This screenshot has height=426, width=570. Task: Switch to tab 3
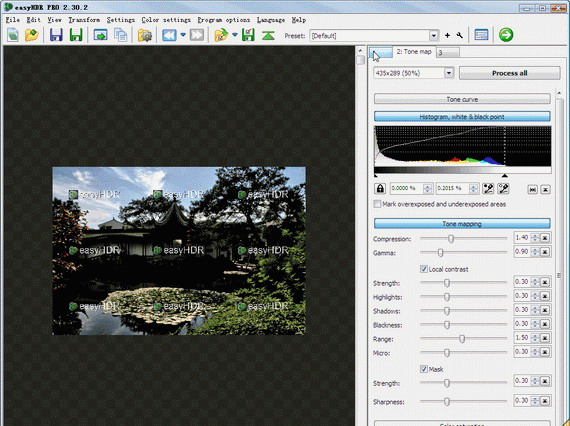pos(448,53)
